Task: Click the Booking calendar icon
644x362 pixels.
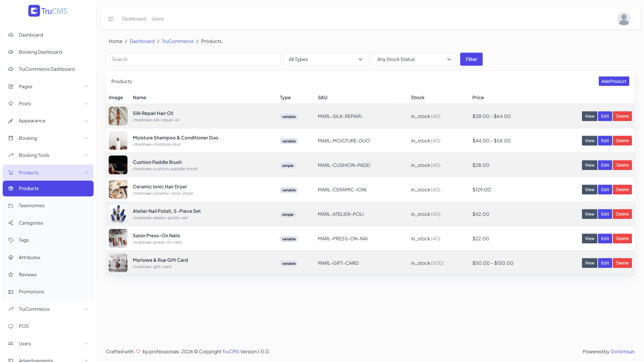Action: (11, 138)
